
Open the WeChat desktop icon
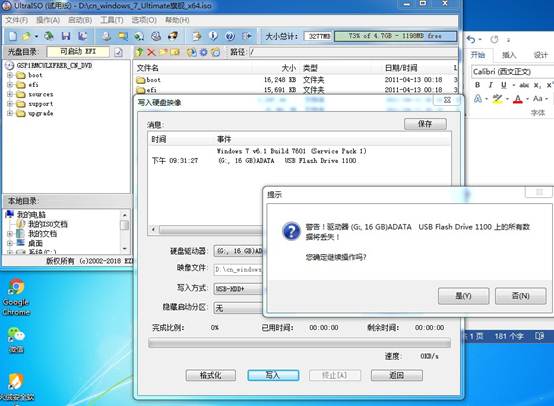(16, 340)
